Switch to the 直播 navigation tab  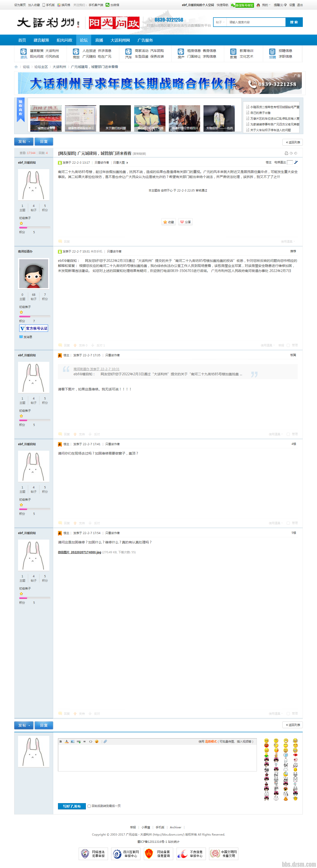99,40
